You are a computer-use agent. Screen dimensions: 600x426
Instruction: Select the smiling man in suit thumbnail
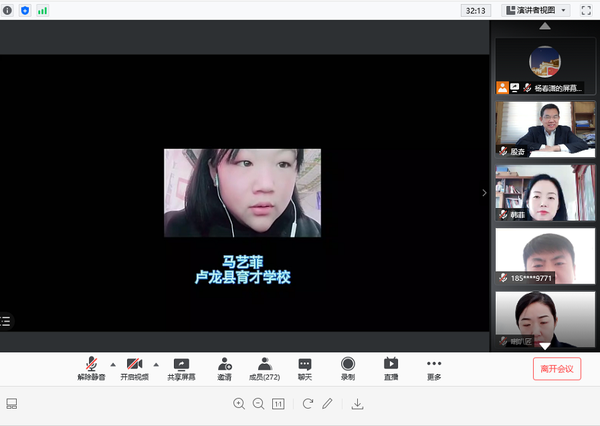(545, 128)
